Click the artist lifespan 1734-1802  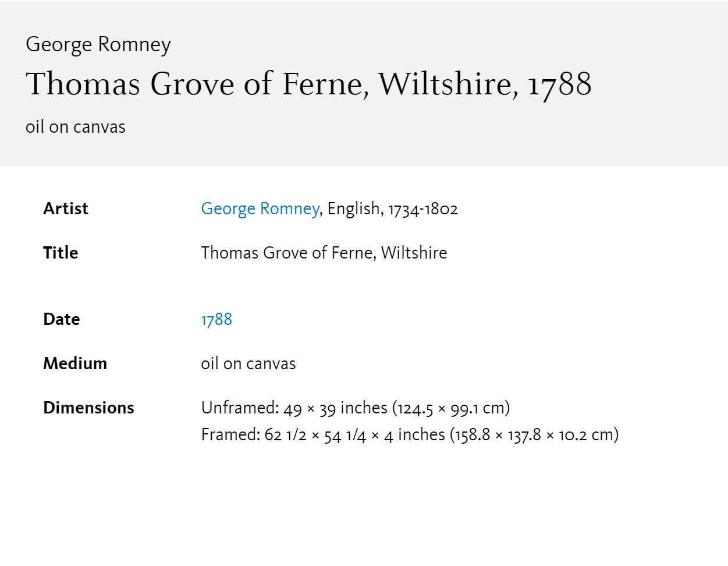tap(423, 209)
